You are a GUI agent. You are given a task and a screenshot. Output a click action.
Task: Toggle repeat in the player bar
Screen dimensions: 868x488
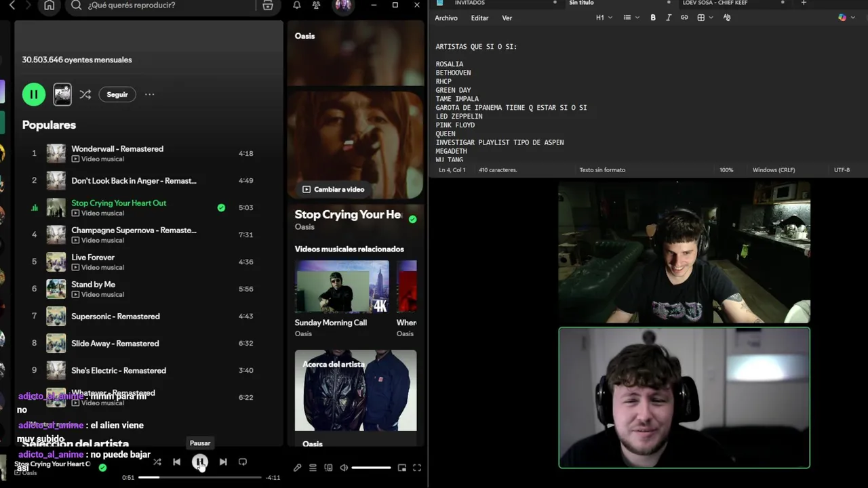(243, 462)
